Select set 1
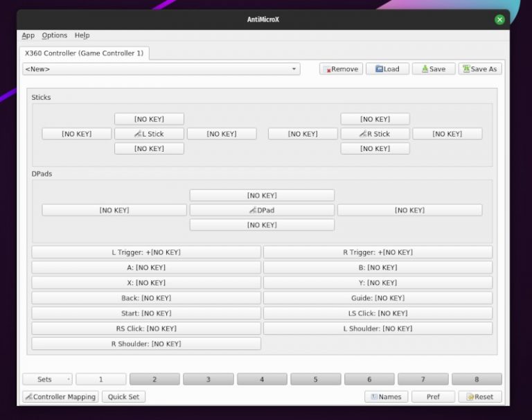Image resolution: width=532 pixels, height=420 pixels. click(x=101, y=379)
